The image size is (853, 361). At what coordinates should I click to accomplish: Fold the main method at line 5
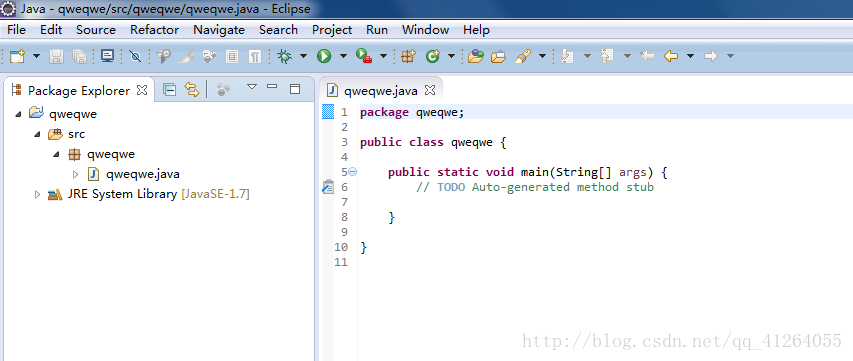click(352, 172)
